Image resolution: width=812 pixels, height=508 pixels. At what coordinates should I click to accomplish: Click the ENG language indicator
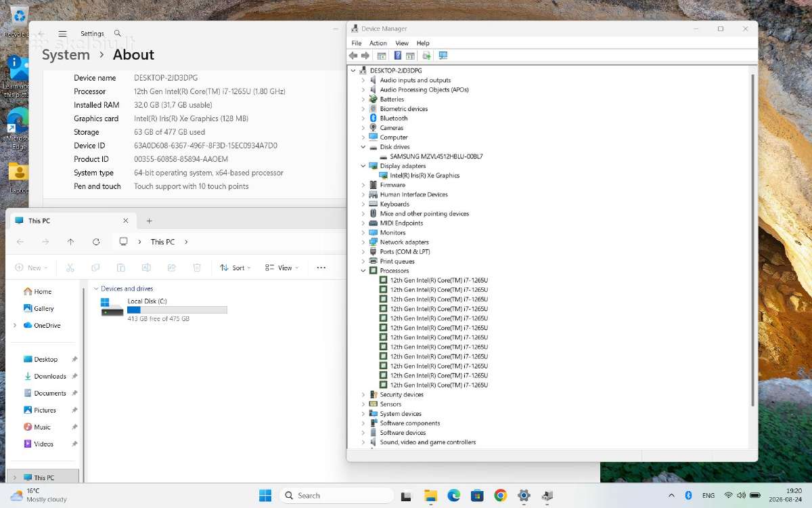[x=708, y=495]
